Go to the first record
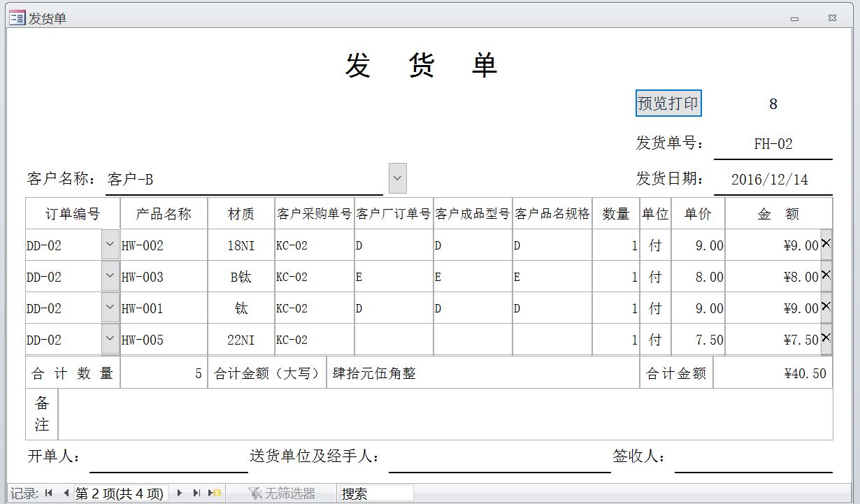860x504 pixels. [48, 494]
